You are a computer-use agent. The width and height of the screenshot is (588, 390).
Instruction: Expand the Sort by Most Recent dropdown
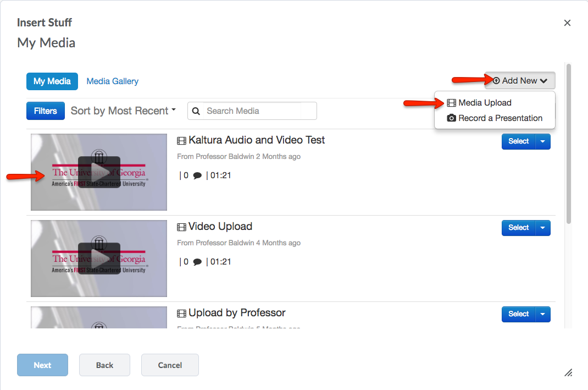coord(124,111)
